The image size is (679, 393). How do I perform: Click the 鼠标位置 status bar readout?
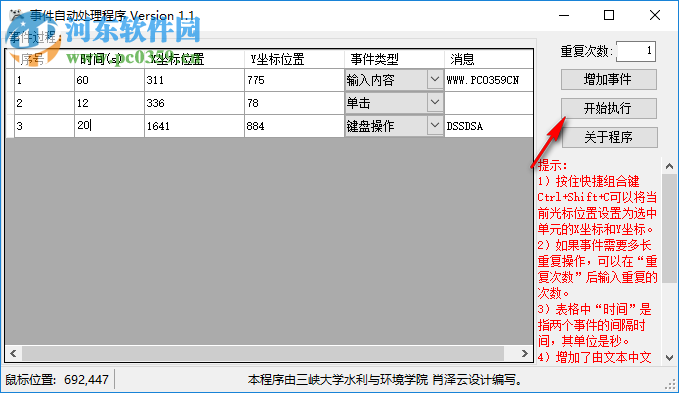57,380
